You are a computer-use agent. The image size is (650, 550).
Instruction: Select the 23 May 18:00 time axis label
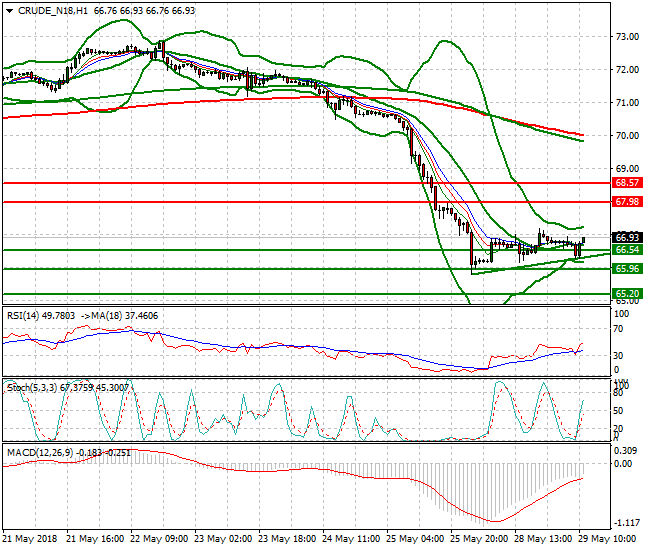287,539
